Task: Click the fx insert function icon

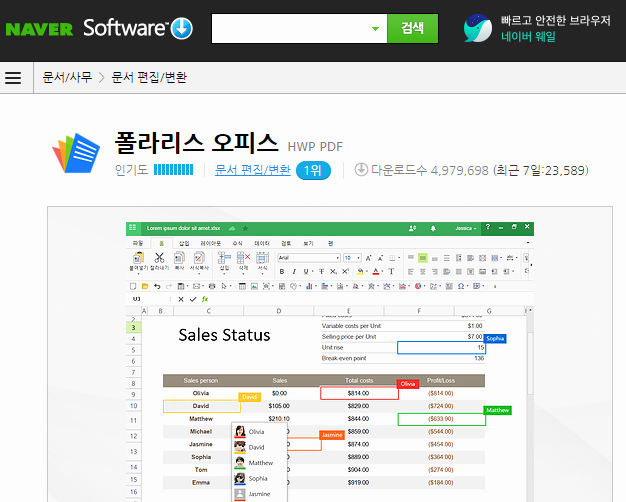Action: pos(205,299)
